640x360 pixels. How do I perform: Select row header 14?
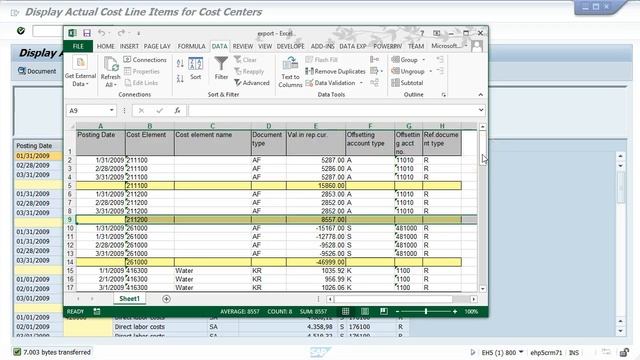(x=70, y=262)
